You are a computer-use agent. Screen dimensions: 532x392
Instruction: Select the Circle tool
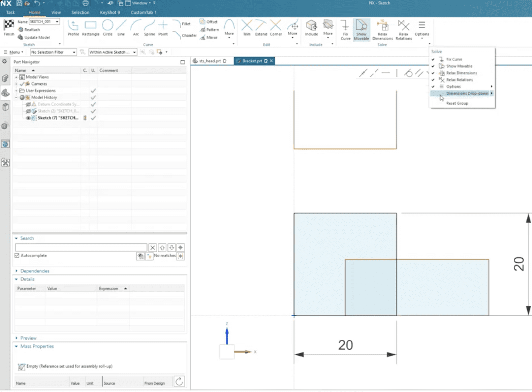107,28
